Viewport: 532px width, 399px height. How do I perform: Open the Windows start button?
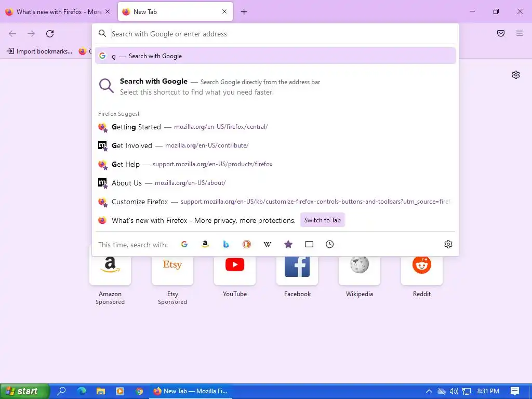click(x=24, y=391)
